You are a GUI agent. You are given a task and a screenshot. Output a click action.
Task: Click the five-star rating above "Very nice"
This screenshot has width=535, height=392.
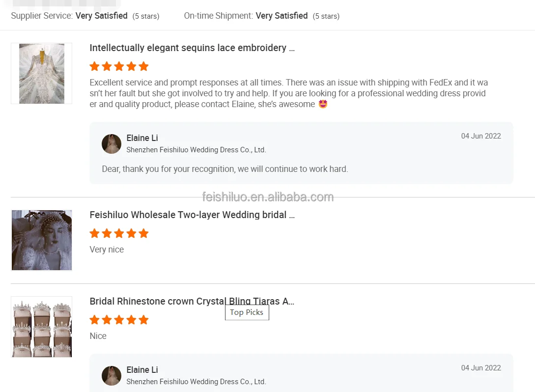[119, 233]
